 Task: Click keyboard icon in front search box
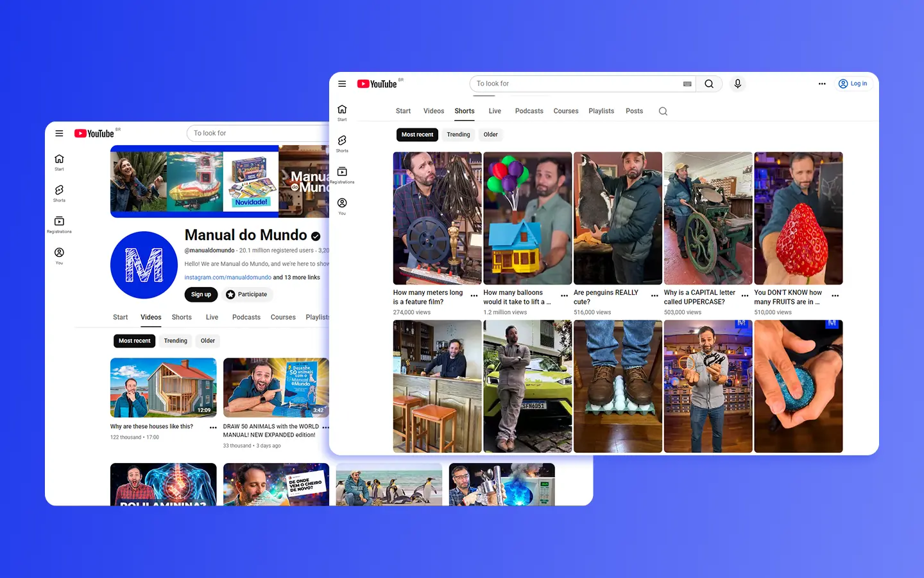pyautogui.click(x=687, y=83)
